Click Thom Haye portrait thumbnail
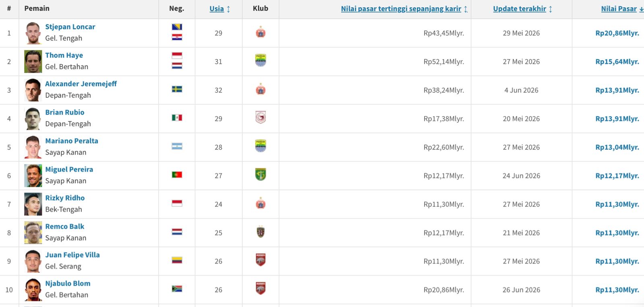The image size is (644, 307). (x=33, y=62)
